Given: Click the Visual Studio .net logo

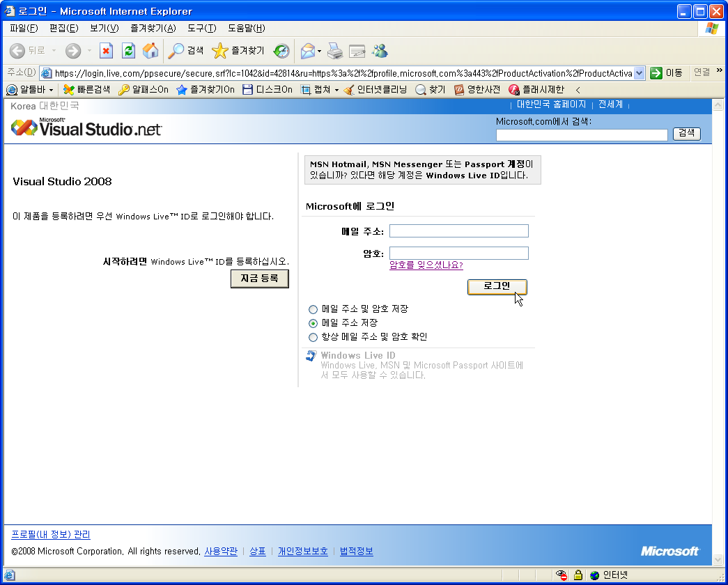Looking at the screenshot, I should (86, 127).
